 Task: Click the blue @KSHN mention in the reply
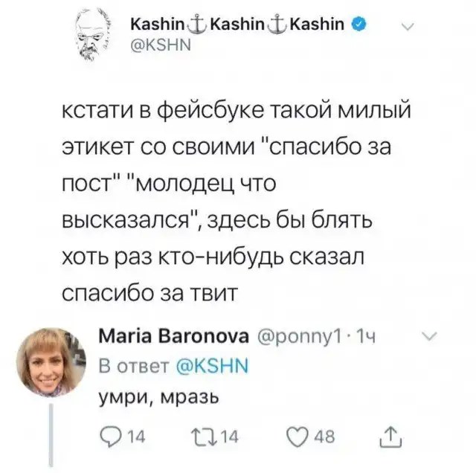tap(216, 367)
